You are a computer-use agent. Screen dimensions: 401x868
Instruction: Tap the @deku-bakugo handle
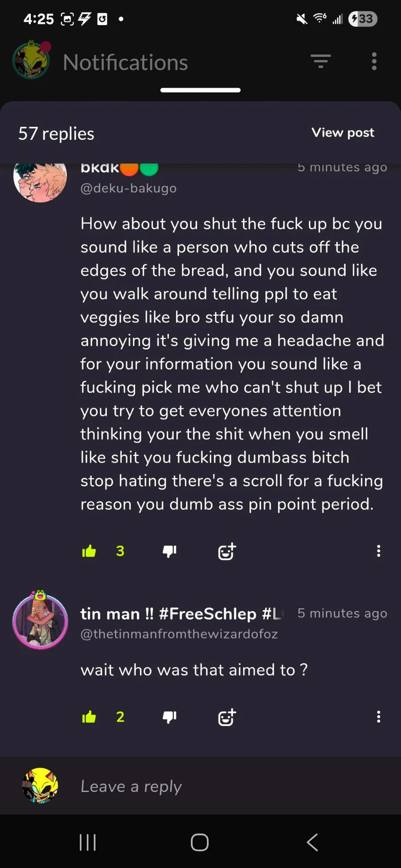pyautogui.click(x=128, y=188)
